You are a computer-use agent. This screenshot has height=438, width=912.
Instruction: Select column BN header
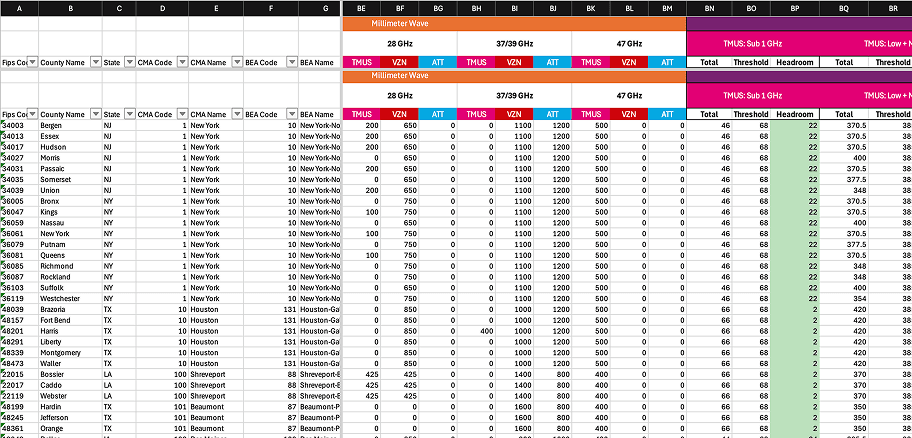tap(709, 8)
